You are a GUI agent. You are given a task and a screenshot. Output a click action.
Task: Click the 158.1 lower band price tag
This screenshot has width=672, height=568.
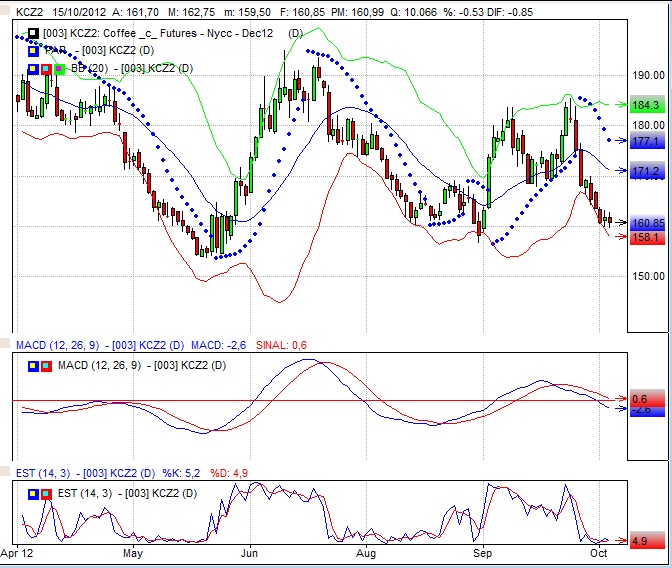point(646,237)
